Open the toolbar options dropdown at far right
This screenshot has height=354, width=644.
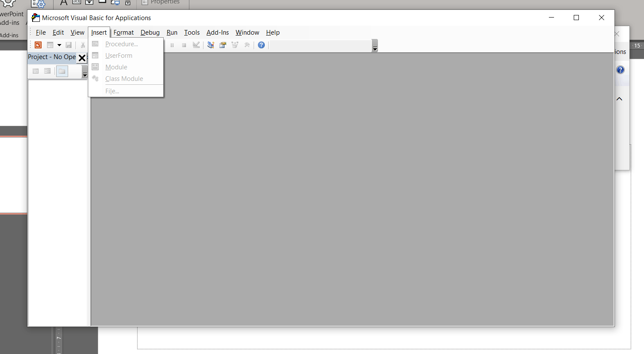374,48
